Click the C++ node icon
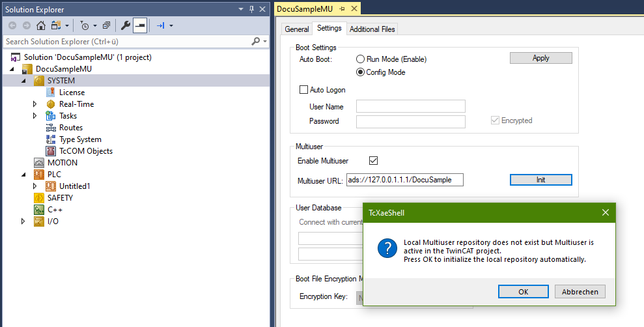 click(39, 210)
